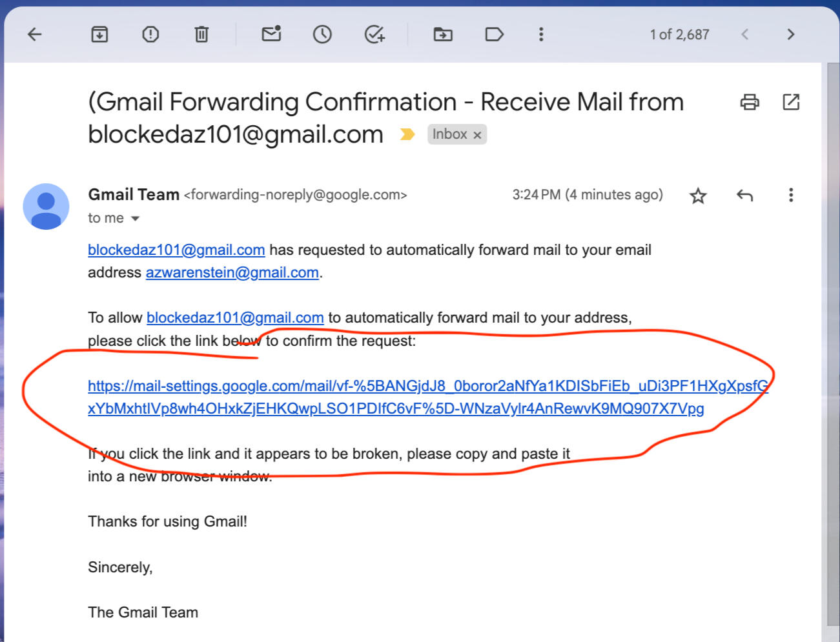The width and height of the screenshot is (840, 642).
Task: Print all using printer icon
Action: (x=750, y=102)
